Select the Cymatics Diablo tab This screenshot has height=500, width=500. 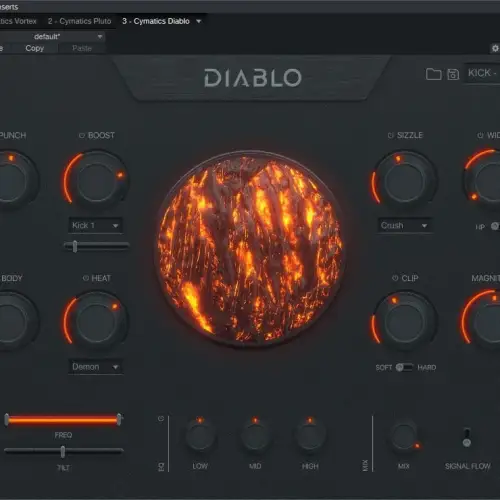click(156, 21)
